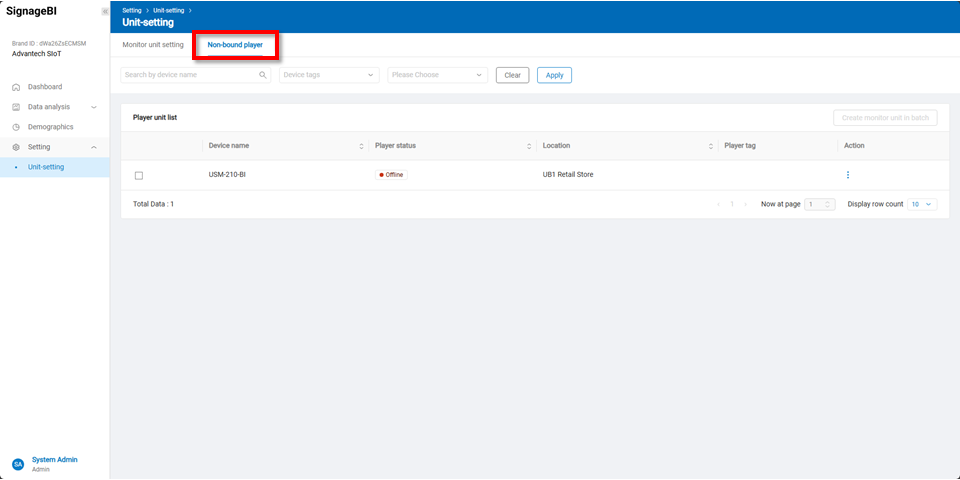Open the Device tags dropdown
This screenshot has height=480, width=960.
point(329,75)
